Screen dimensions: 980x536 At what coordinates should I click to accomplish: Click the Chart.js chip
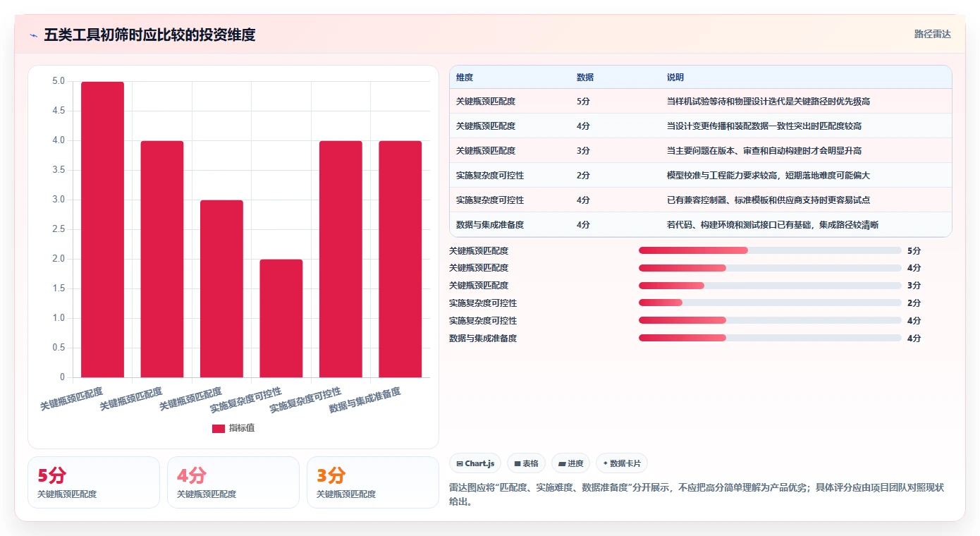pyautogui.click(x=475, y=463)
